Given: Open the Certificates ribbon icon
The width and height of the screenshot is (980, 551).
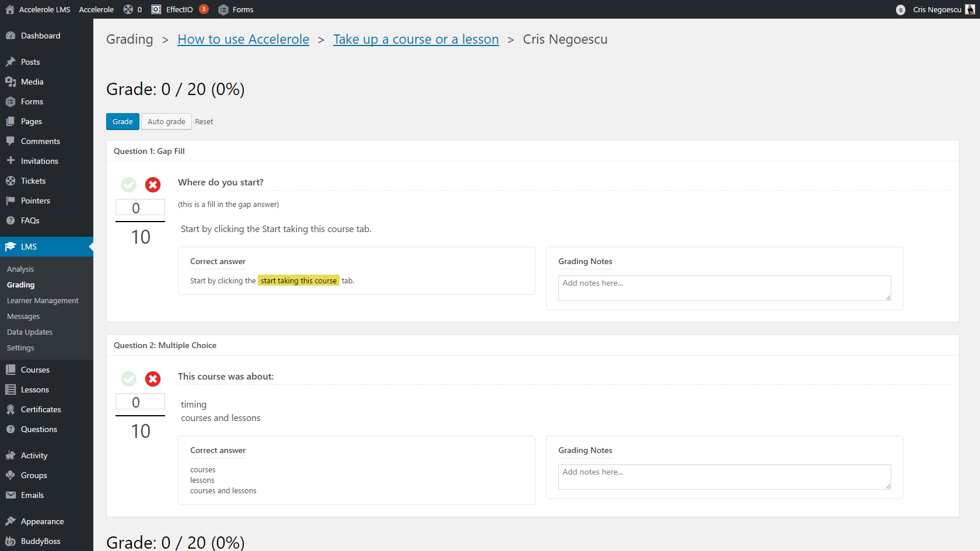Looking at the screenshot, I should [x=10, y=409].
